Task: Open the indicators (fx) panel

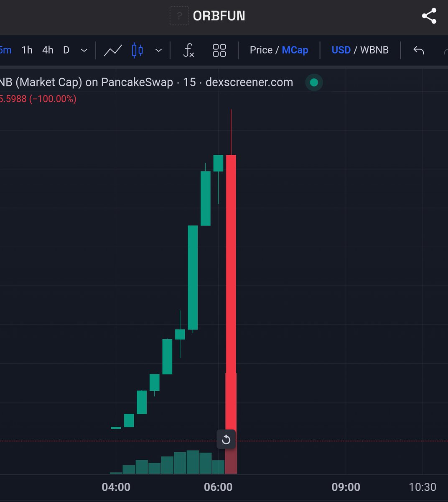Action: tap(188, 50)
